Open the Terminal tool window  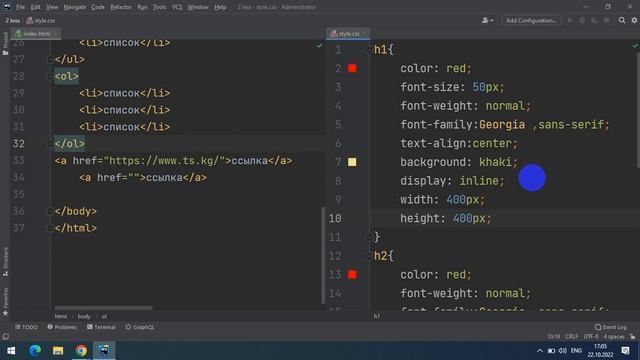point(101,327)
